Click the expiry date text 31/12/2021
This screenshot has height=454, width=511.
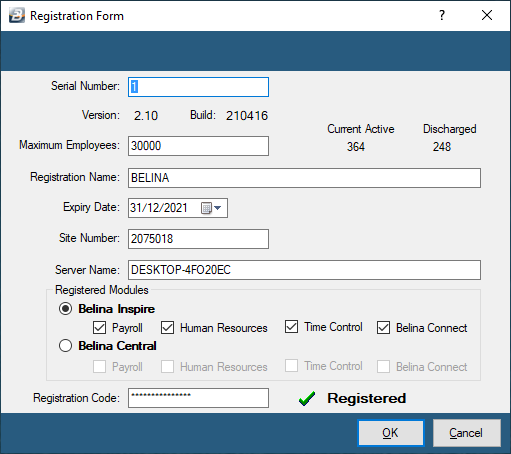pyautogui.click(x=159, y=208)
